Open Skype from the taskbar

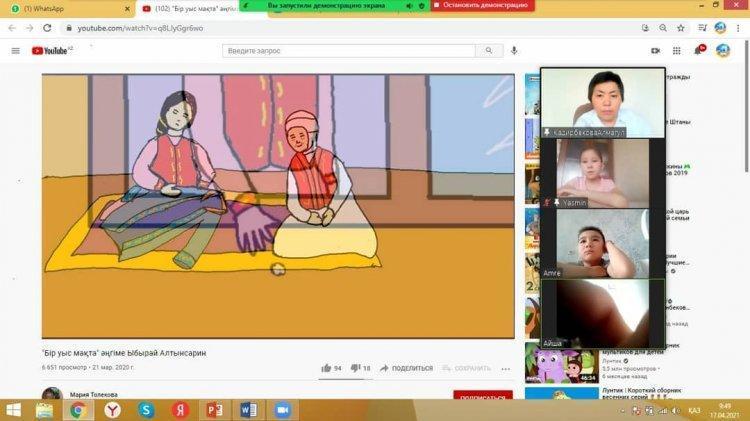pyautogui.click(x=146, y=410)
